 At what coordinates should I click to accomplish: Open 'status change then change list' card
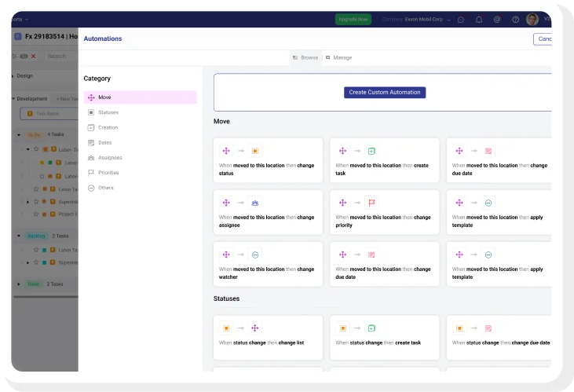click(x=268, y=338)
